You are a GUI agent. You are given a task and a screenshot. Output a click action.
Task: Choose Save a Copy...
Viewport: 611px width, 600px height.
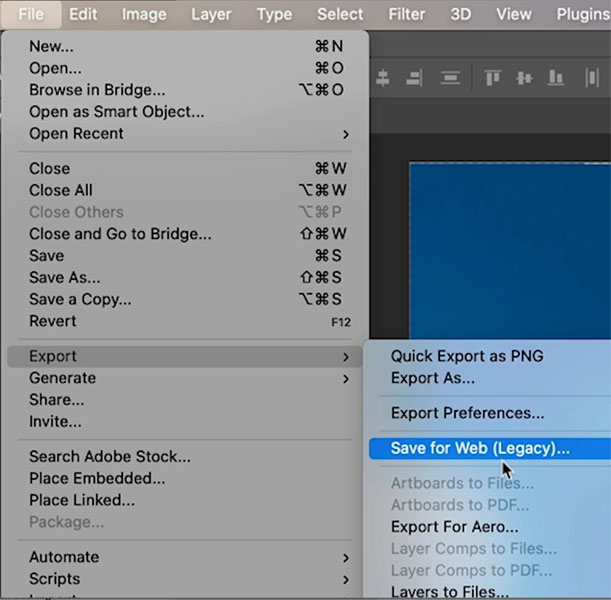pyautogui.click(x=185, y=300)
